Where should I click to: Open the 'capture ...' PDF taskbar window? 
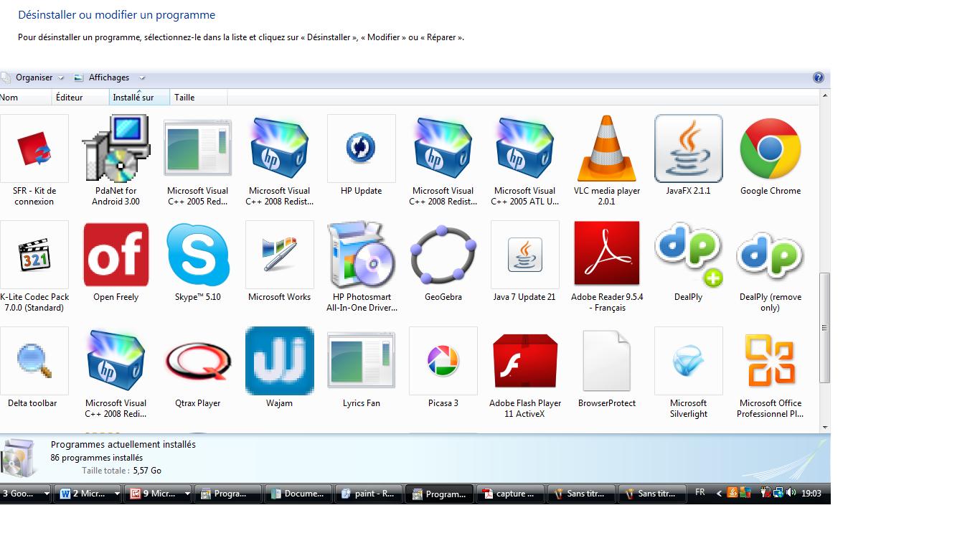pos(510,494)
